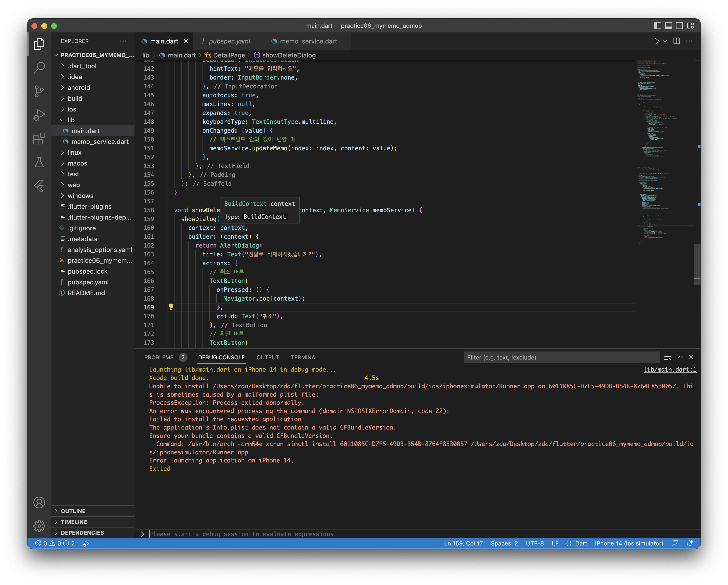728x585 pixels.
Task: Open the OUTPUT panel tab
Action: [x=268, y=357]
